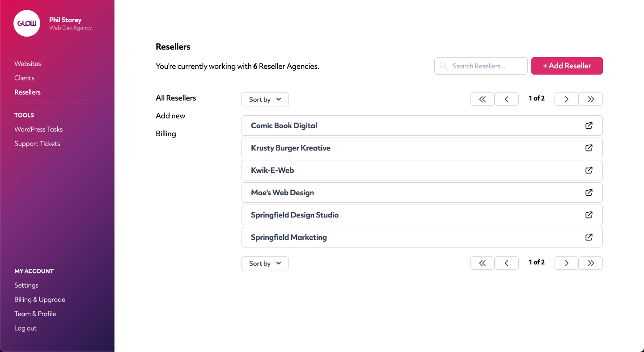
Task: Click the + Add Reseller button
Action: coord(567,66)
